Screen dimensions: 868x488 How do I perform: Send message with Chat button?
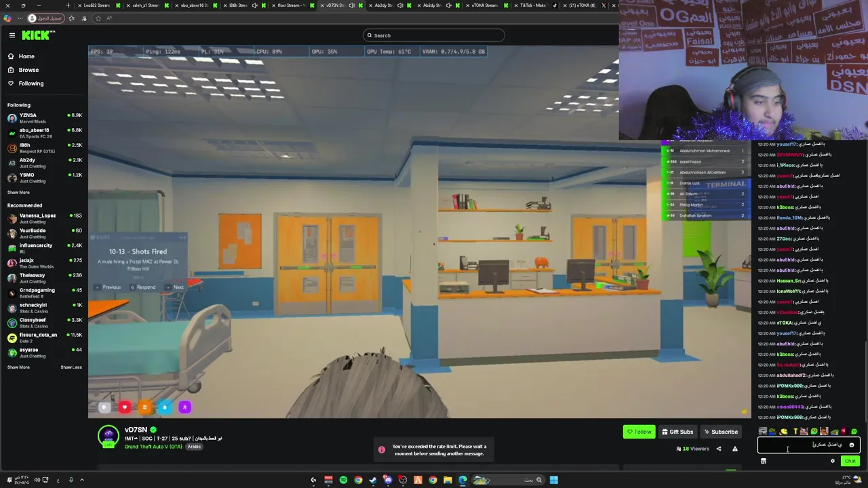850,461
